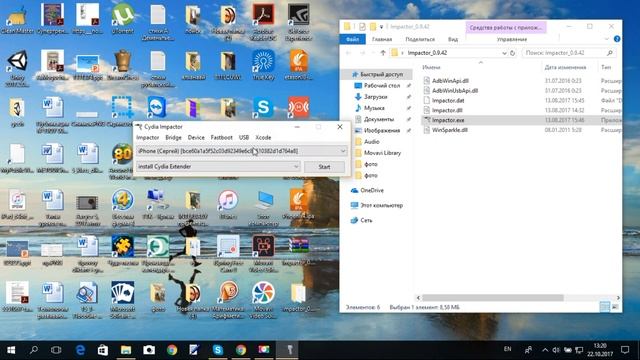Select the file AdbWinApi.dll
This screenshot has width=640, height=360.
click(x=450, y=81)
